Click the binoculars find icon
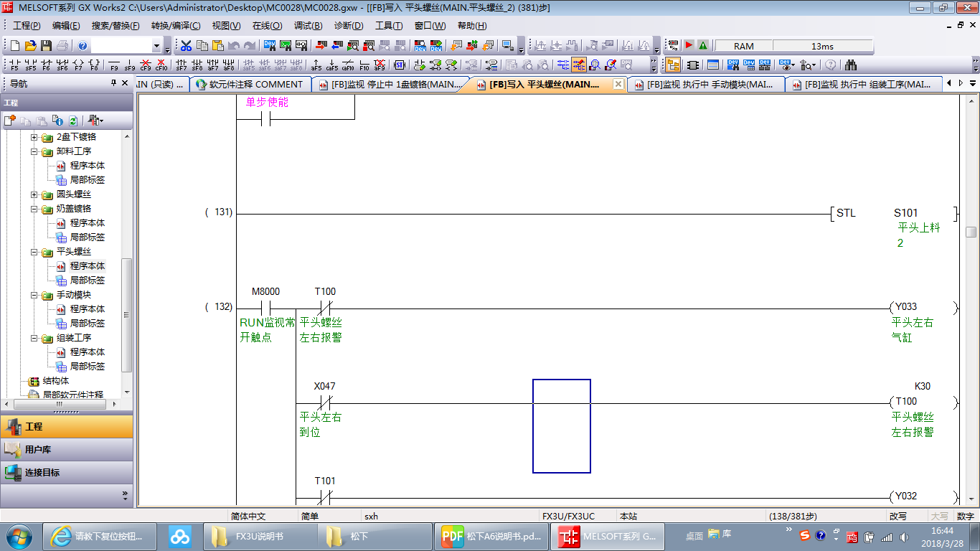The height and width of the screenshot is (551, 980). tap(851, 65)
